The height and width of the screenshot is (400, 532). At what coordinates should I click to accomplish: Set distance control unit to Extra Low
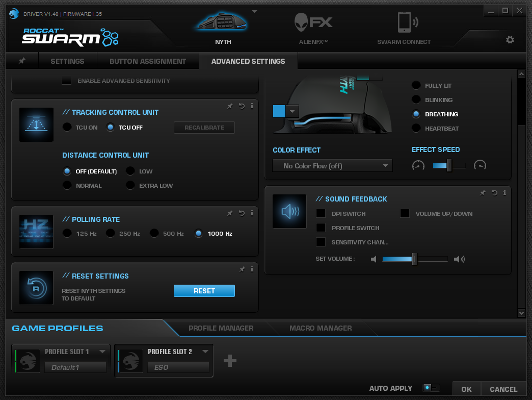pyautogui.click(x=130, y=185)
